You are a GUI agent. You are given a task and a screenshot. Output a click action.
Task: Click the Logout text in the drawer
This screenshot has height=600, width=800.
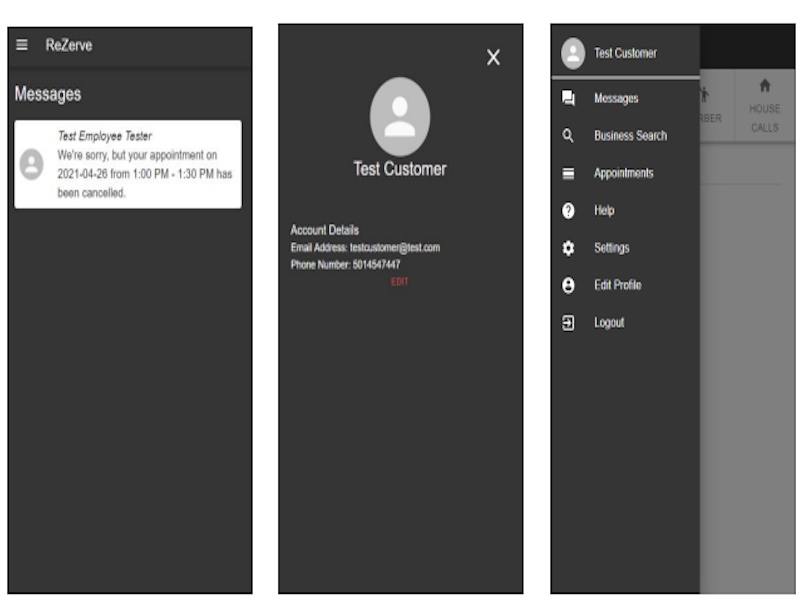click(609, 323)
